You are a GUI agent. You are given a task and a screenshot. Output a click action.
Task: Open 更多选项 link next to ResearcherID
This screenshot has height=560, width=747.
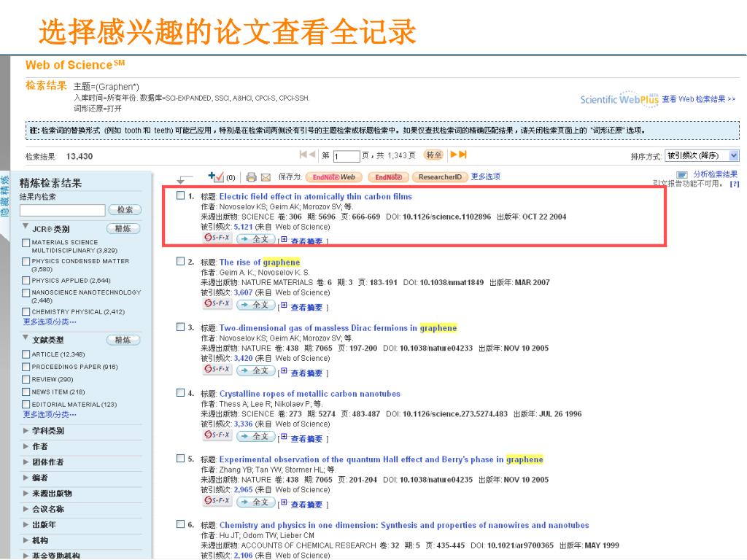coord(485,176)
